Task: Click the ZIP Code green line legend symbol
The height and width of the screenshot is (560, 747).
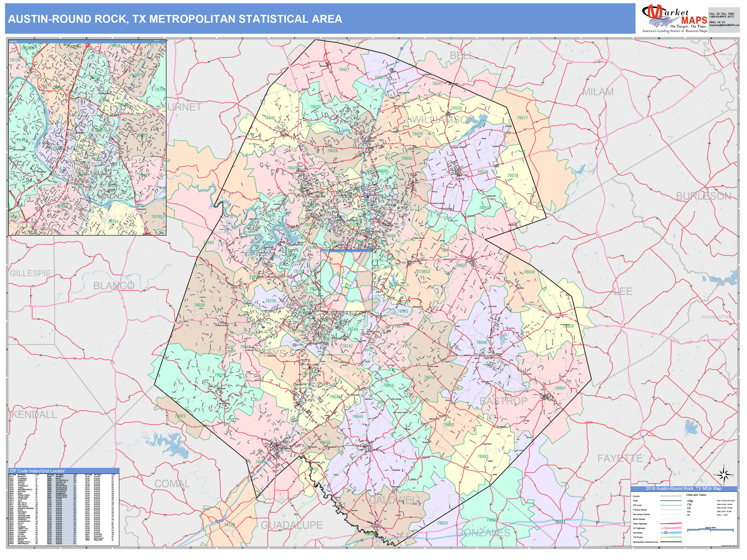Action: [x=671, y=505]
